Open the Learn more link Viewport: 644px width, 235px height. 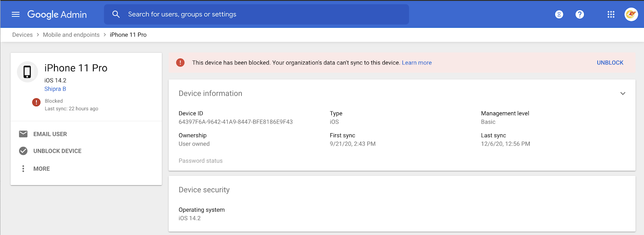pyautogui.click(x=417, y=63)
